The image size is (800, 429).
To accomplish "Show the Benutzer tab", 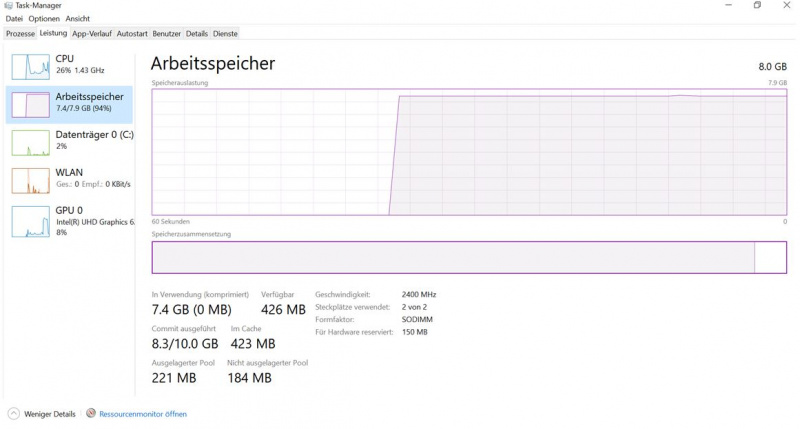I will click(x=167, y=33).
